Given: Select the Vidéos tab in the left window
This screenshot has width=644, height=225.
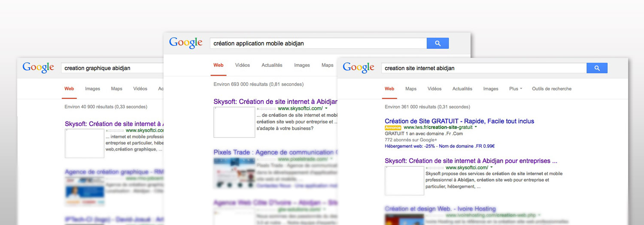Looking at the screenshot, I should point(140,89).
